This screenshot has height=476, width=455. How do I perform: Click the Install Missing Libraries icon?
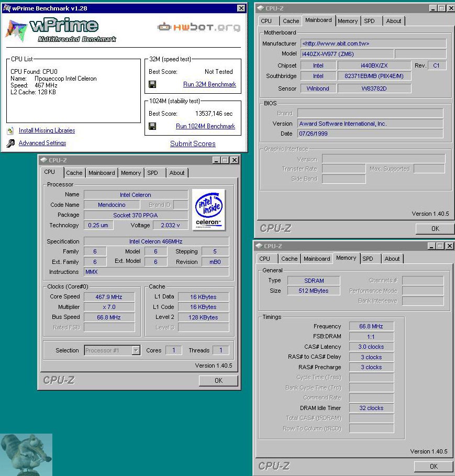(10, 131)
